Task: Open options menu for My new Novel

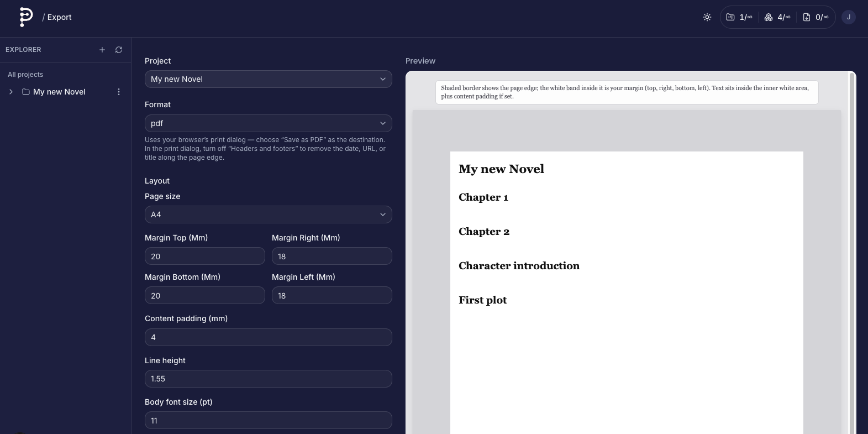Action: tap(119, 92)
